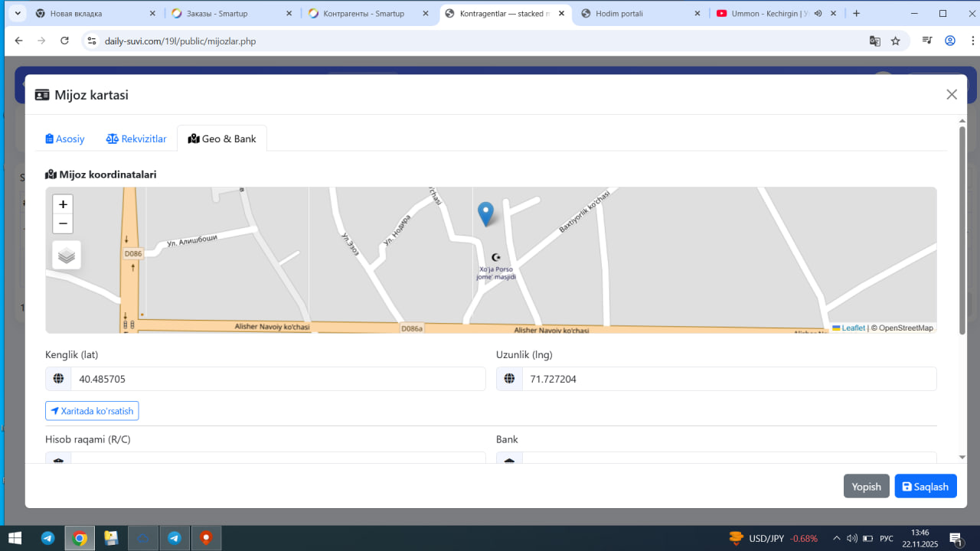Save the customer card with Saqlash
Screen dimensions: 980x551
[926, 487]
